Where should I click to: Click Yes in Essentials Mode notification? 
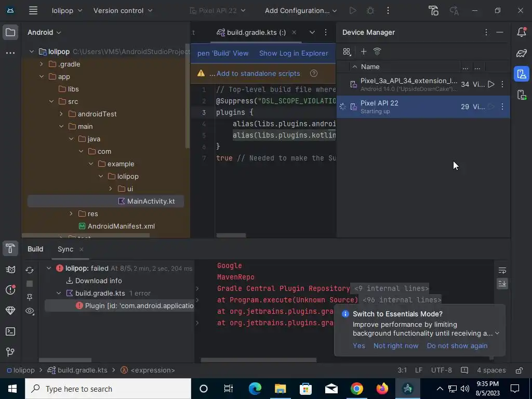click(358, 345)
